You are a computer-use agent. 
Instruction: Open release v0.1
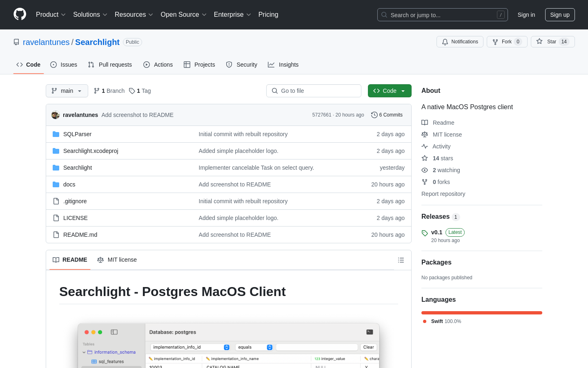pyautogui.click(x=437, y=232)
